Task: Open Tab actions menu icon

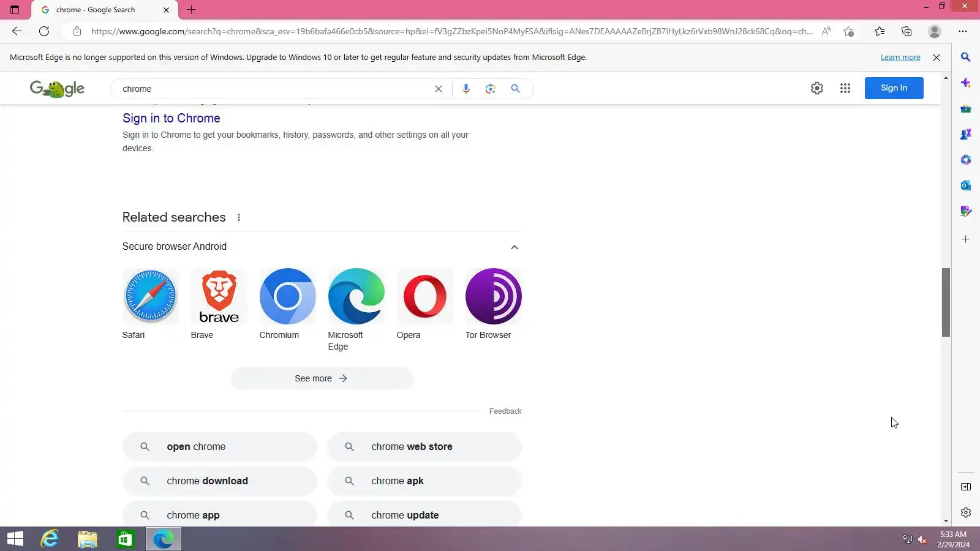Action: click(x=15, y=10)
